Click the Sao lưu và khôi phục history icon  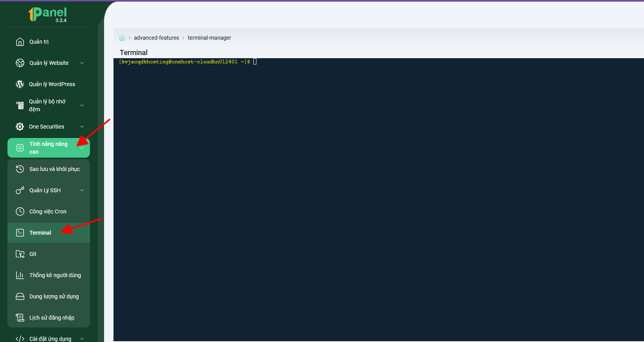click(x=20, y=169)
